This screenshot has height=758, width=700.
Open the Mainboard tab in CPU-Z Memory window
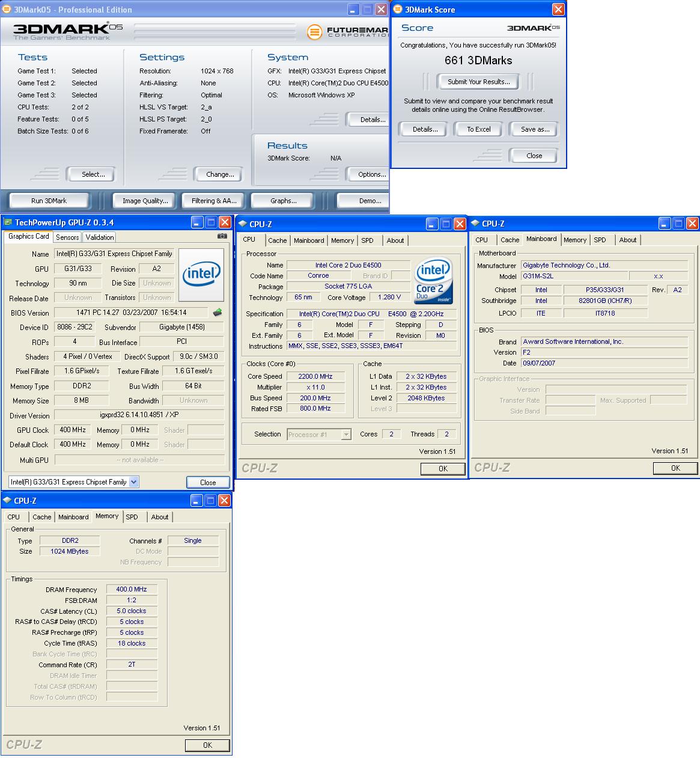point(73,517)
